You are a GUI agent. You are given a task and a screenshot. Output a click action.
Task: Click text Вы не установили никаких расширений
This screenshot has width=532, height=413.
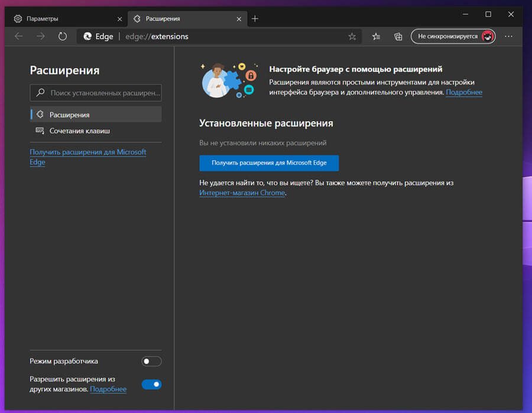pyautogui.click(x=262, y=143)
